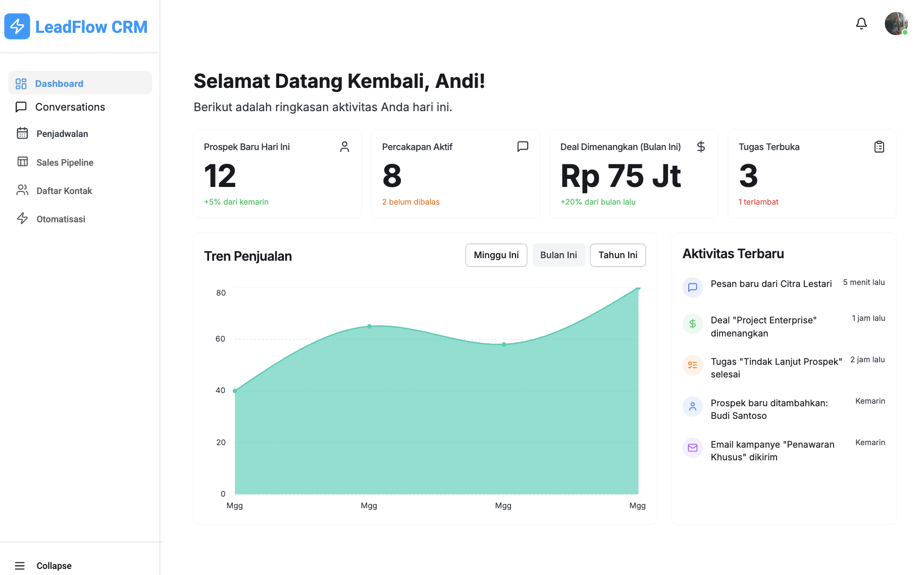Click the chart data point near value 58
The width and height of the screenshot is (924, 575).
(x=504, y=344)
